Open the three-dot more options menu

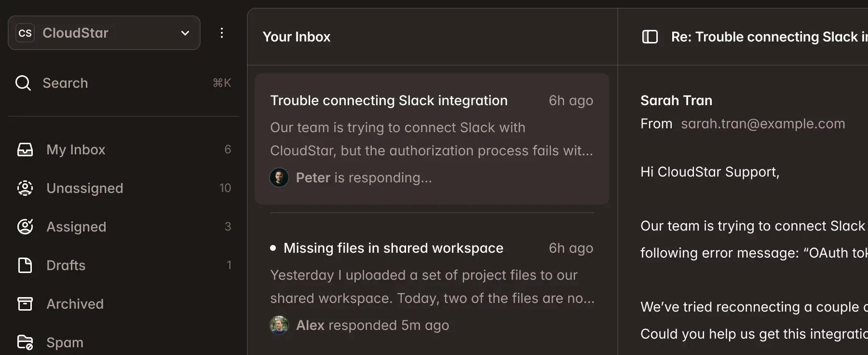pos(222,33)
